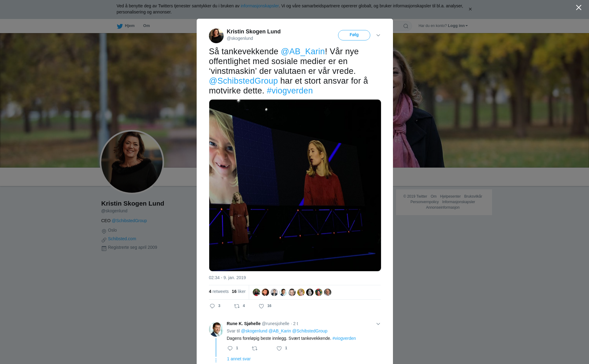Open the footer Hjelpesenter link
The height and width of the screenshot is (364, 589).
click(x=450, y=196)
